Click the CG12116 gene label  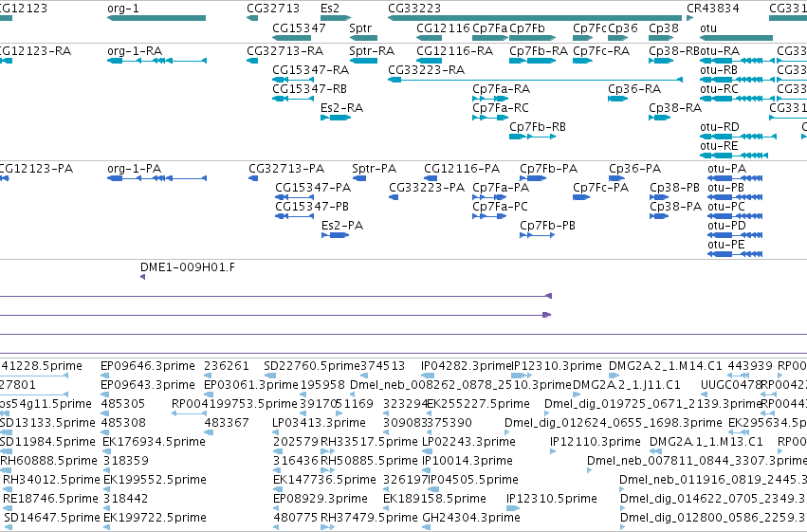[x=443, y=28]
